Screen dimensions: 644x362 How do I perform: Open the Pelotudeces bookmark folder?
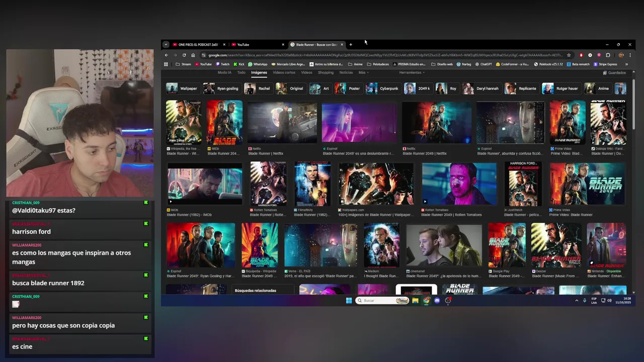click(x=378, y=64)
